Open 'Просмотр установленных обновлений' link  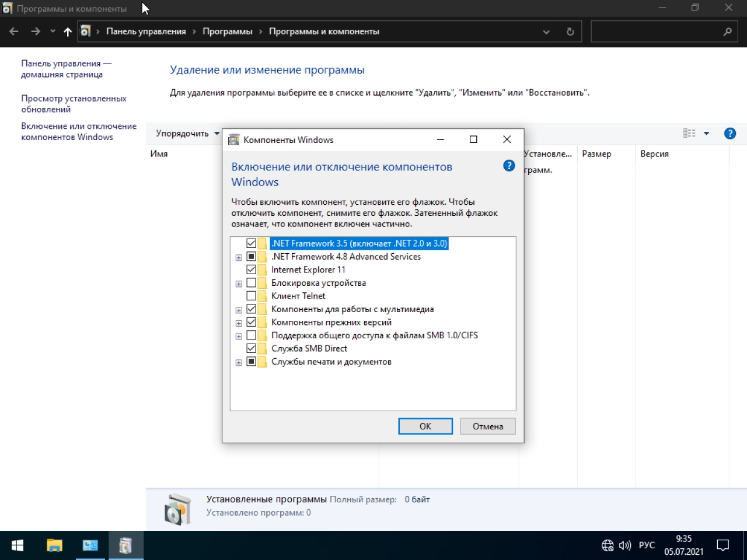(x=74, y=104)
